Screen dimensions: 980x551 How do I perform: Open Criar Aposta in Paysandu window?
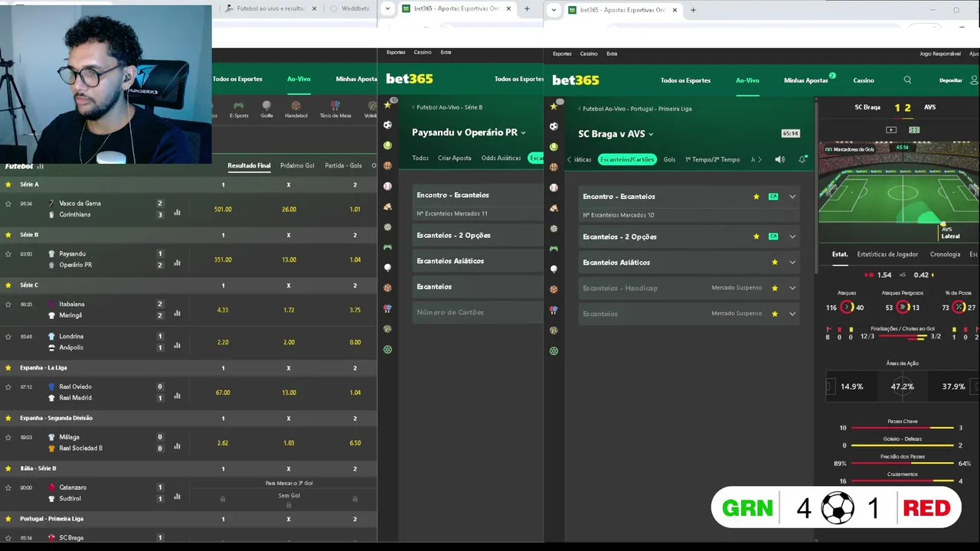[x=455, y=158]
